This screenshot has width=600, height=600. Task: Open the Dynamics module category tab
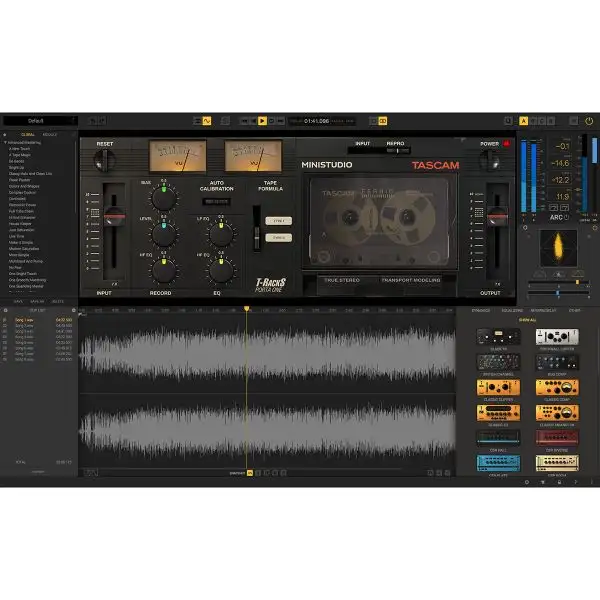click(x=481, y=312)
